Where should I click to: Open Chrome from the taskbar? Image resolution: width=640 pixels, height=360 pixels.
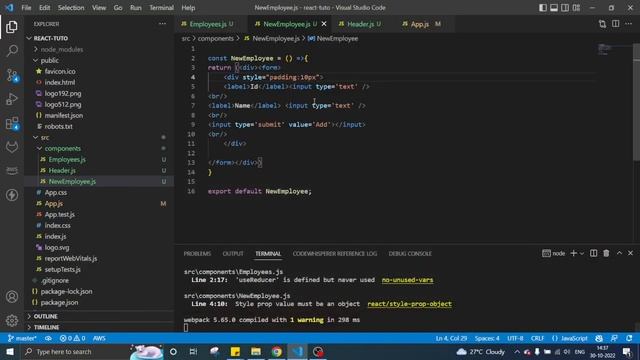pos(276,352)
